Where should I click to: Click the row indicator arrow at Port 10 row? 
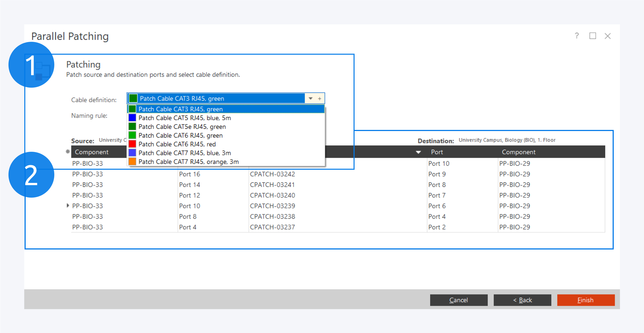(x=68, y=206)
